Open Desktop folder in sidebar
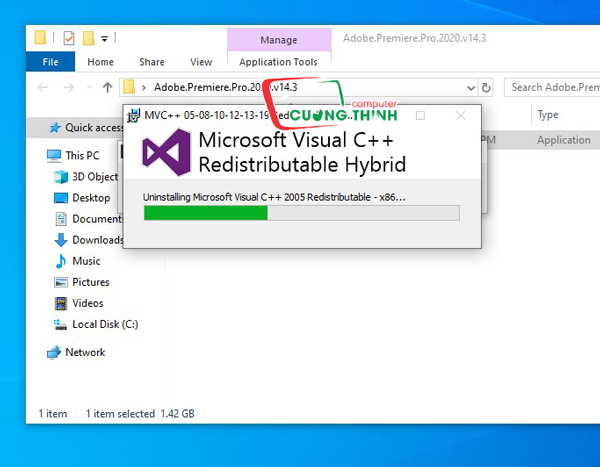This screenshot has width=600, height=467. click(91, 198)
